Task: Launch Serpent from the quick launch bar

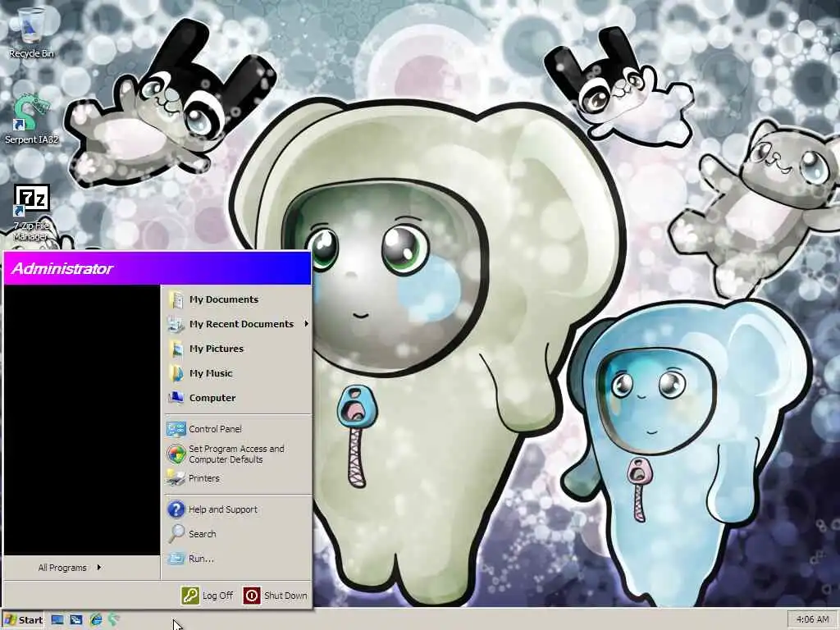Action: click(113, 620)
